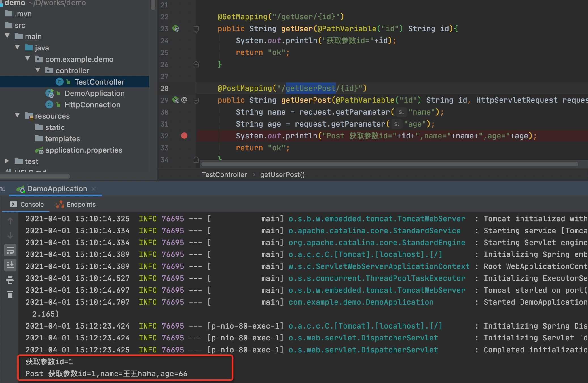Click ServletWebServerApplicationContext logger link
Viewport: 588px width, 383px height.
(379, 266)
